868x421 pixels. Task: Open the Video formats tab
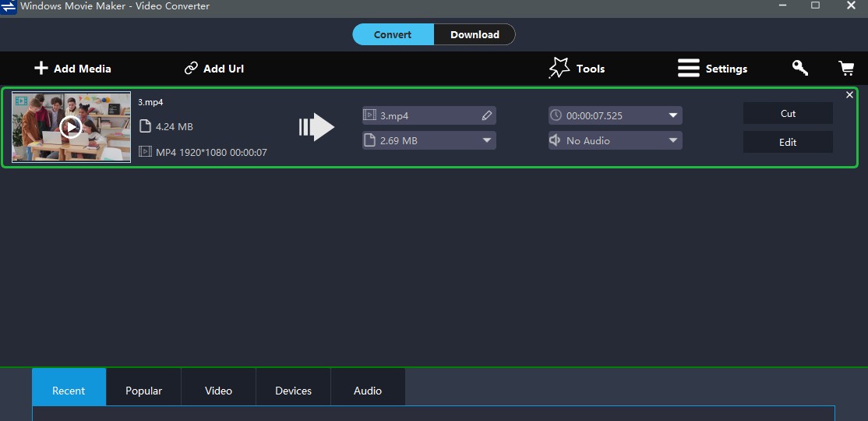(218, 387)
